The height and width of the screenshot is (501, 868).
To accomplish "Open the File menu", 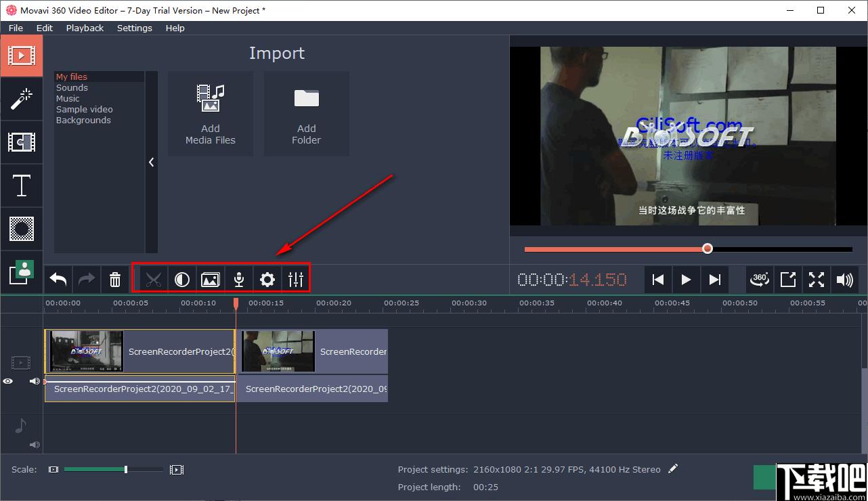I will tap(16, 28).
